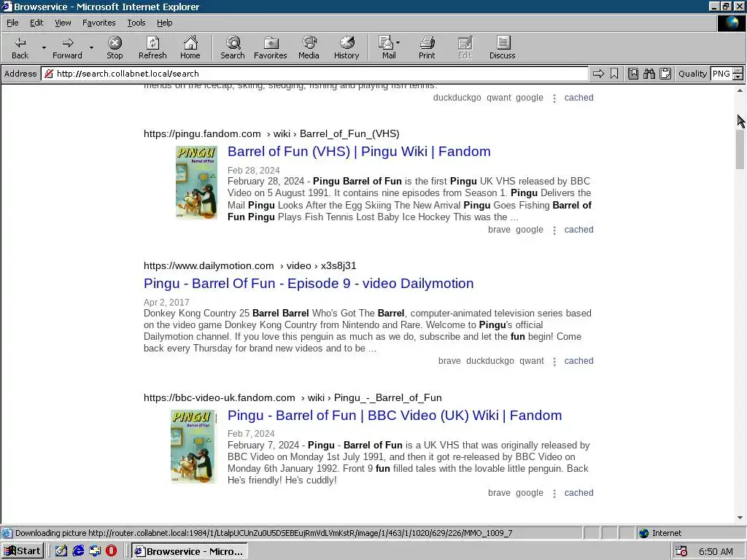Launch Internet Explorer from quick launch

(x=78, y=551)
